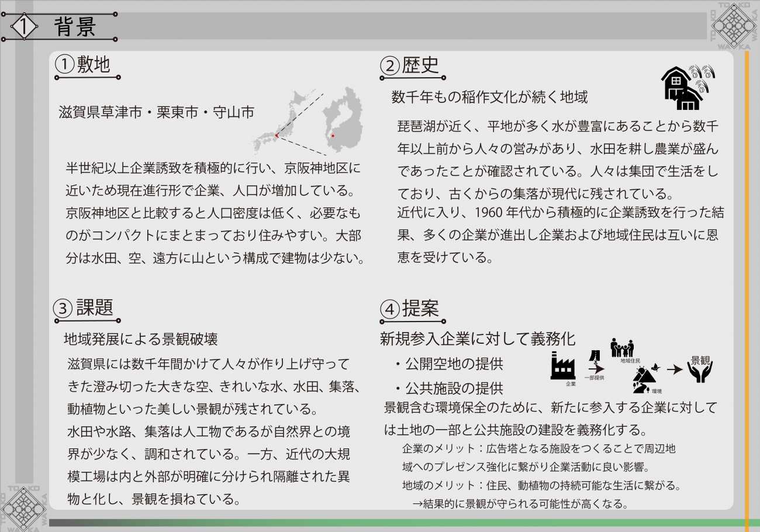760x532 pixels.
Task: Select the diamond-shaped number 1 badge
Action: [x=23, y=26]
